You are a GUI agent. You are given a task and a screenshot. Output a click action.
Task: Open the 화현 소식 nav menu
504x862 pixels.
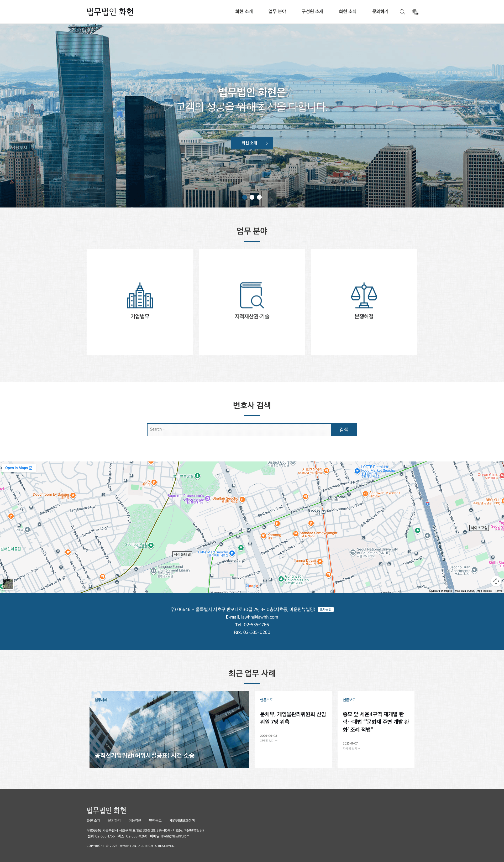[x=347, y=11]
